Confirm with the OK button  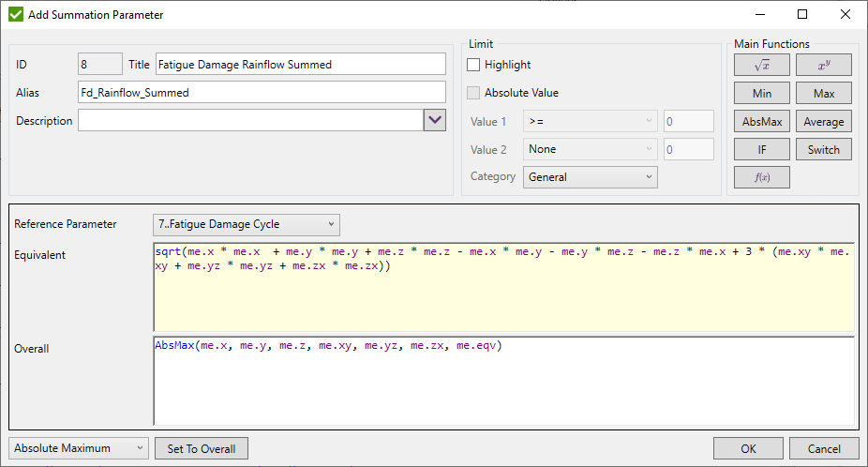pyautogui.click(x=748, y=448)
